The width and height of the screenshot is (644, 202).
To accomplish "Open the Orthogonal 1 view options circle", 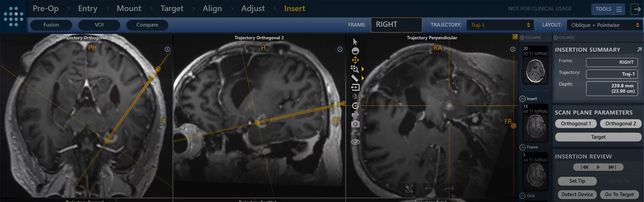I will pyautogui.click(x=167, y=49).
